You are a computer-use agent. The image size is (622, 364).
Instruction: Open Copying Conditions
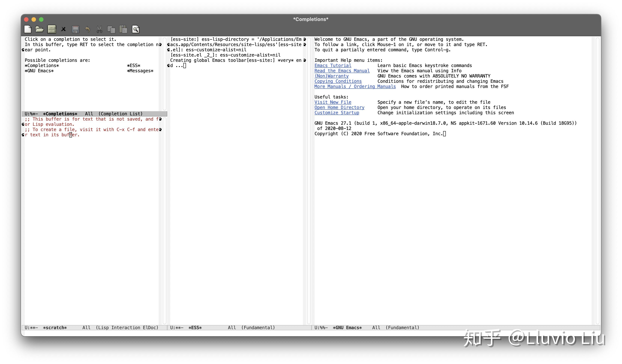[338, 81]
